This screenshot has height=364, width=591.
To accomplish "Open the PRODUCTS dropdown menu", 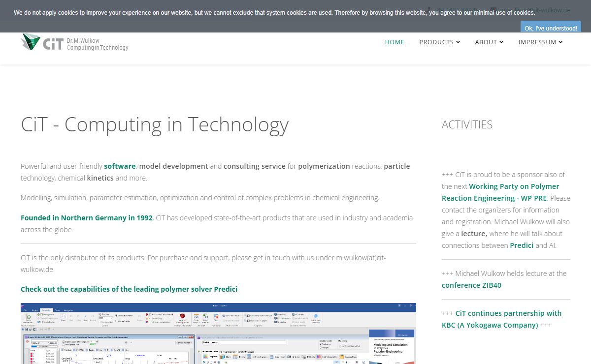I will pyautogui.click(x=440, y=42).
